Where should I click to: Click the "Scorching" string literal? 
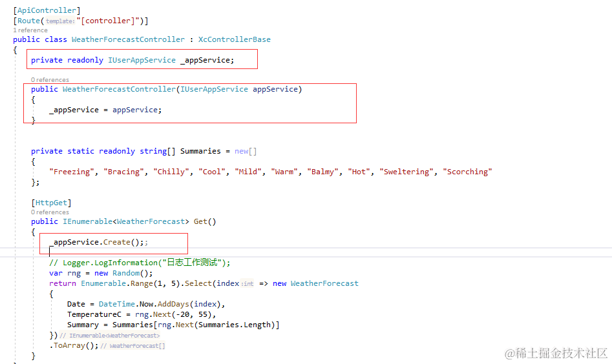tap(467, 172)
